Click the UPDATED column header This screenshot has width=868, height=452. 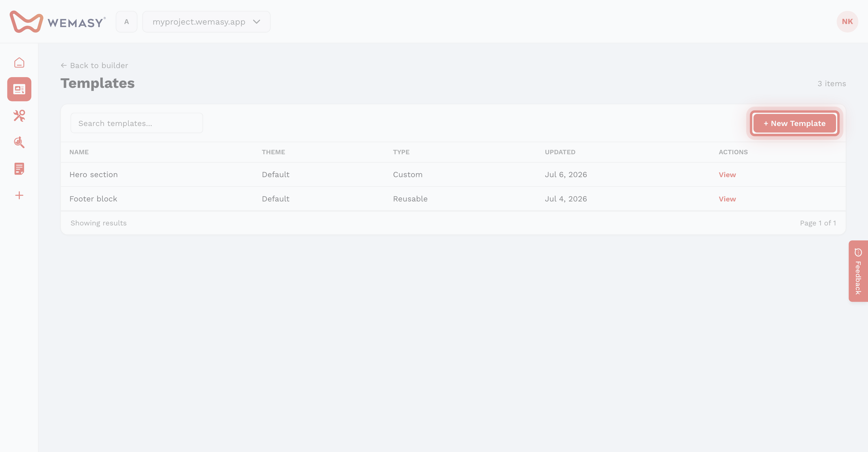point(560,152)
